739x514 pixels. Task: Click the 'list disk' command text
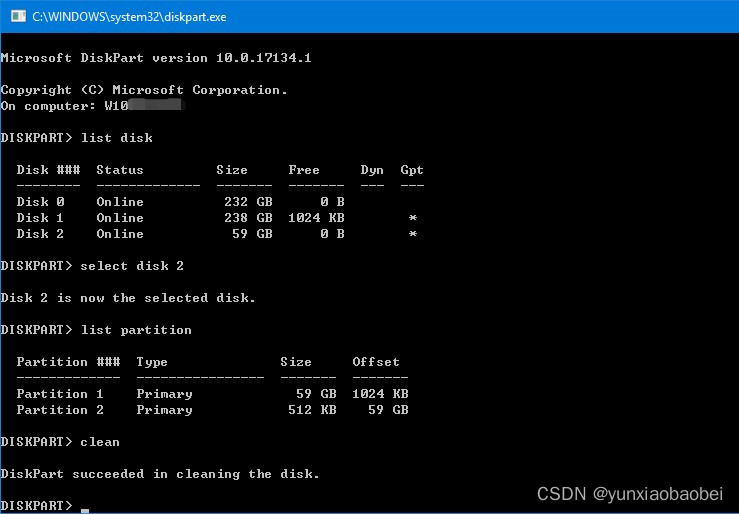(x=117, y=138)
